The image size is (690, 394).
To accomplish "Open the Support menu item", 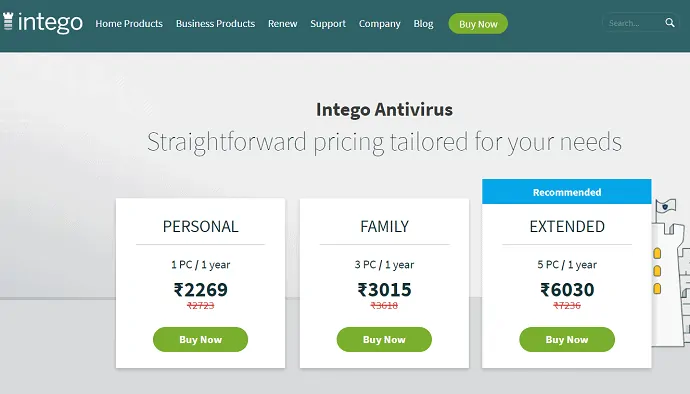I will 328,24.
